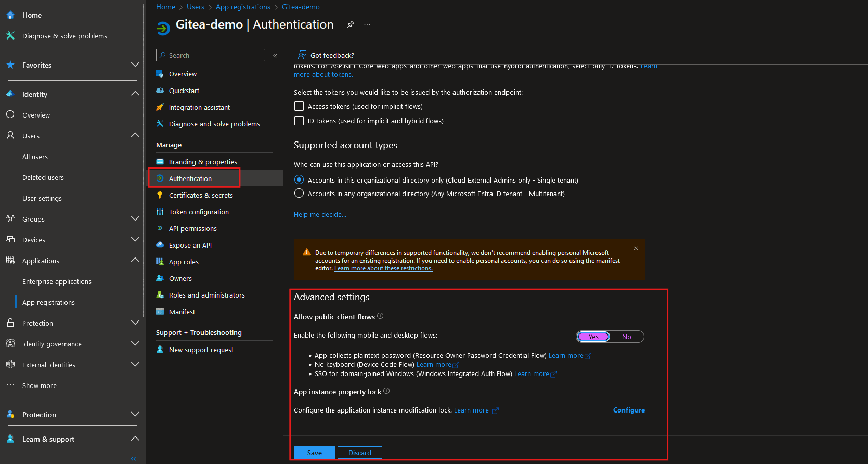868x464 pixels.
Task: Collapse the left navigation with bottom chevrons
Action: click(x=133, y=459)
